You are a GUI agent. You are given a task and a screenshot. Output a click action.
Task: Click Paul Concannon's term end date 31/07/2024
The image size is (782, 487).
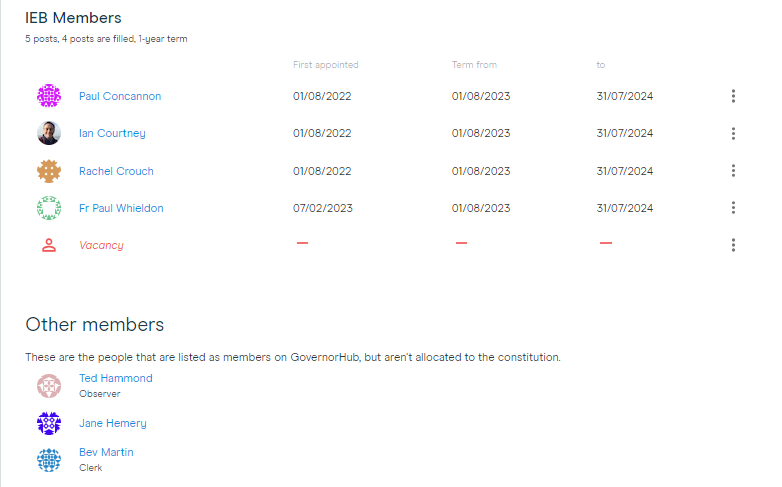click(624, 96)
